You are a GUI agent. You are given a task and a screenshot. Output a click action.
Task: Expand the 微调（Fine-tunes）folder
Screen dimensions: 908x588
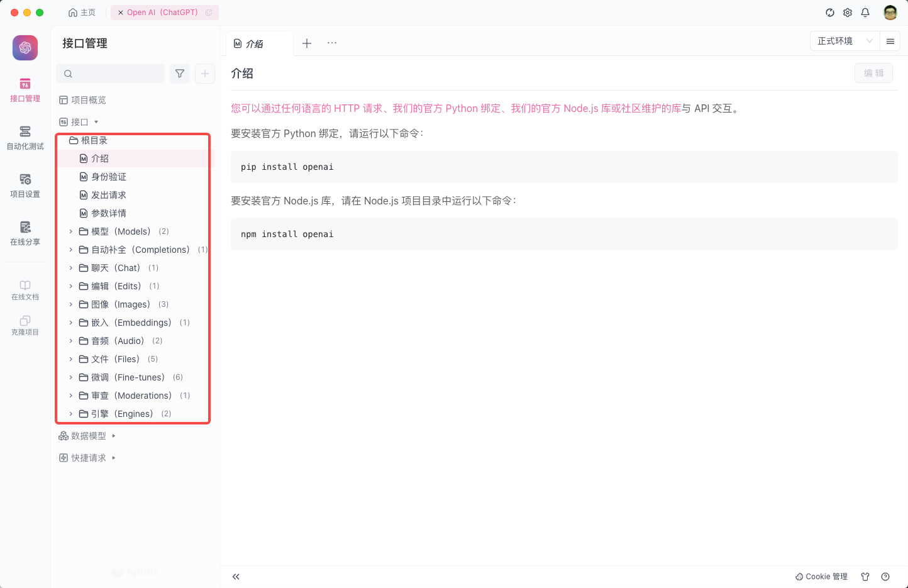[x=70, y=377]
